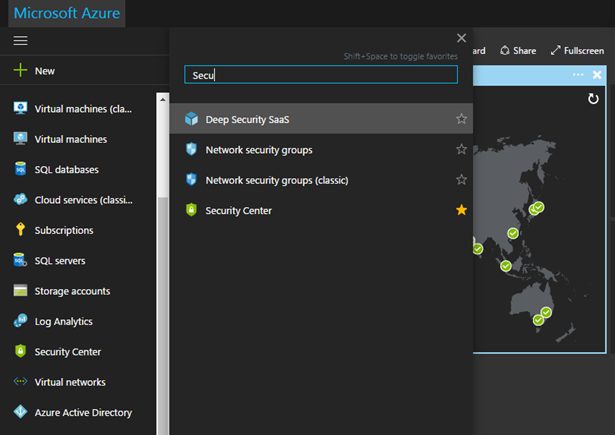Click the Share icon
The image size is (615, 435).
coord(505,50)
